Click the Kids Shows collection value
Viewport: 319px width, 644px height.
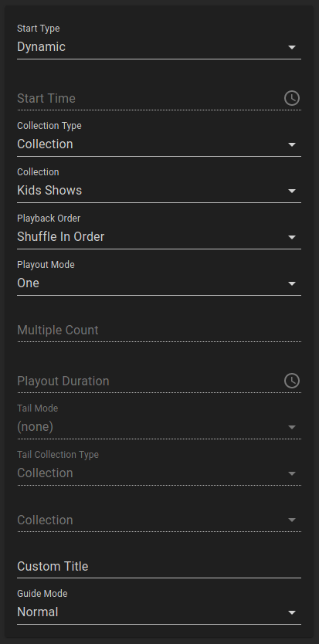[49, 191]
